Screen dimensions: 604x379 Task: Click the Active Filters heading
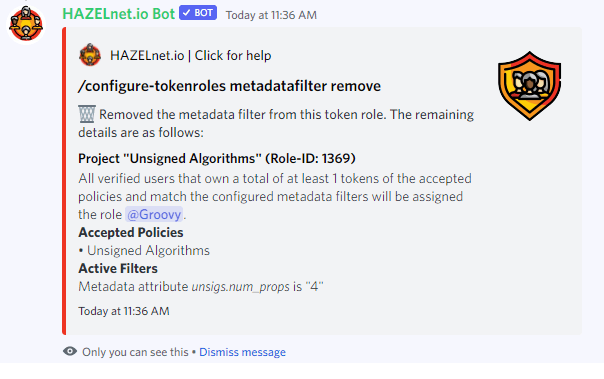(x=118, y=268)
